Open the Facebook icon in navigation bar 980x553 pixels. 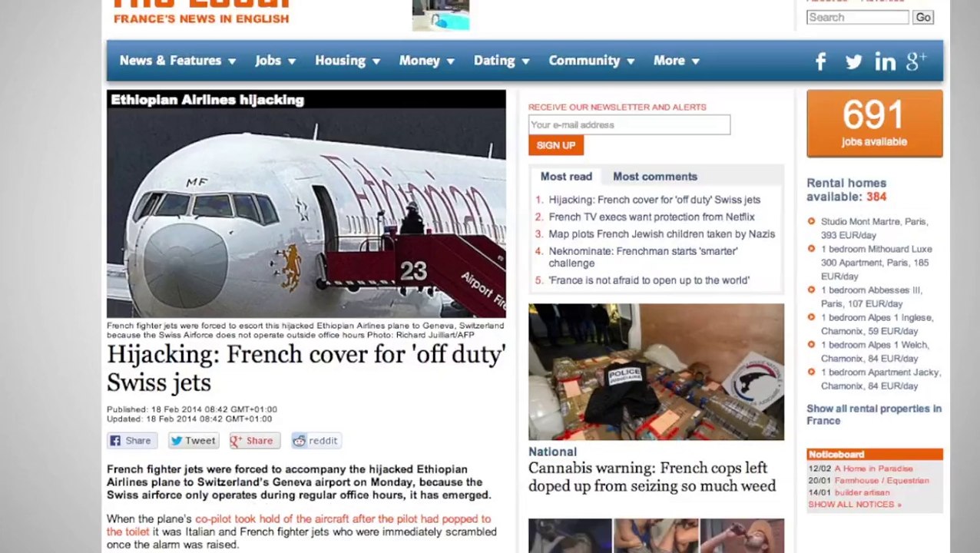coord(820,61)
